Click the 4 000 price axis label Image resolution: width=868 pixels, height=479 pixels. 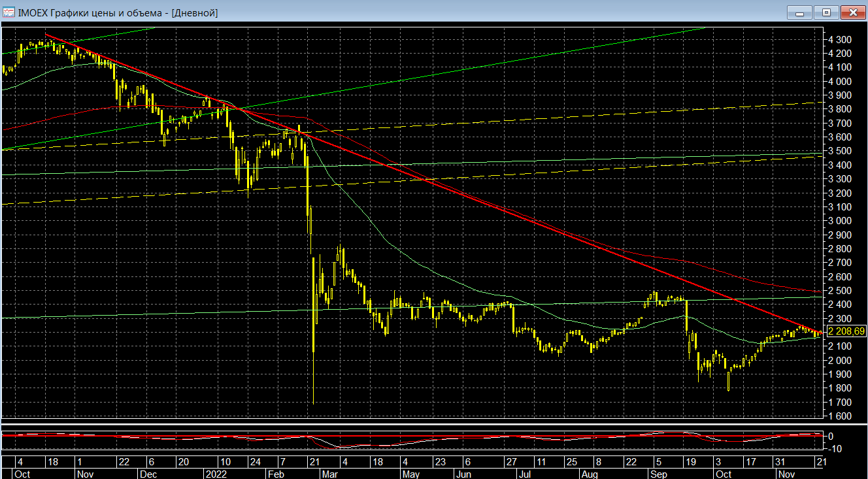click(839, 81)
